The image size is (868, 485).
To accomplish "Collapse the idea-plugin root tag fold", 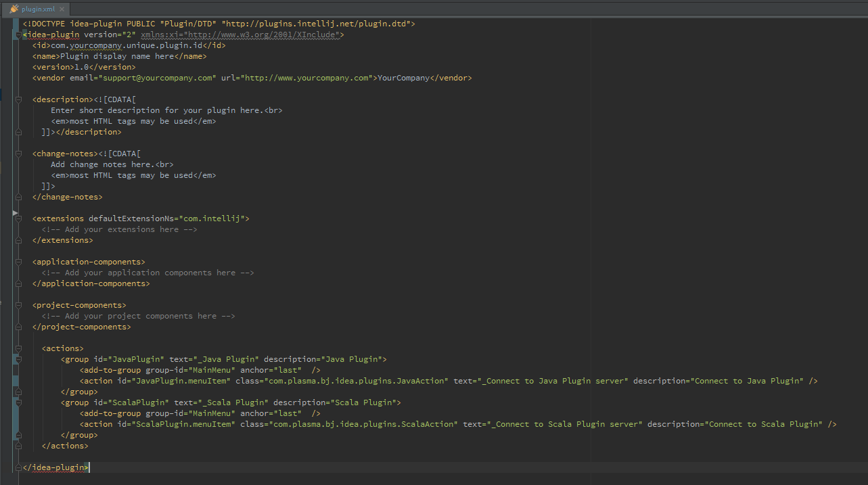I will pos(18,34).
